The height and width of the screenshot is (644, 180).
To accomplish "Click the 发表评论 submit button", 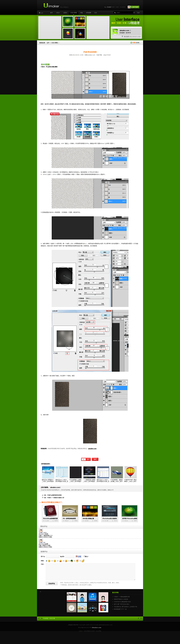I will [x=51, y=583].
